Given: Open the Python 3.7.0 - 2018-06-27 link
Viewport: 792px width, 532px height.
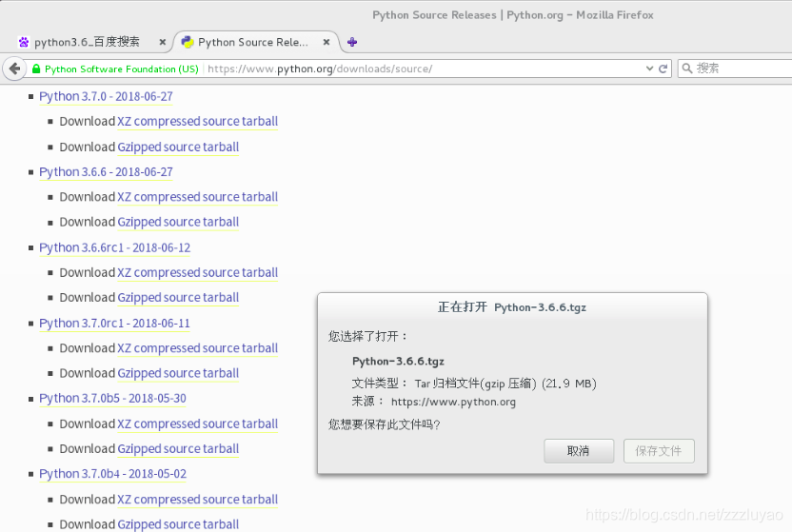Looking at the screenshot, I should pyautogui.click(x=106, y=96).
